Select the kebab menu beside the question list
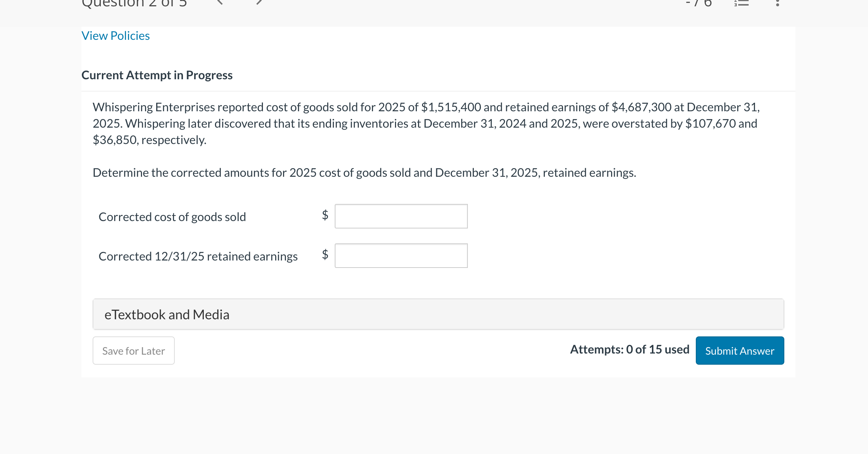This screenshot has height=454, width=868. (777, 3)
